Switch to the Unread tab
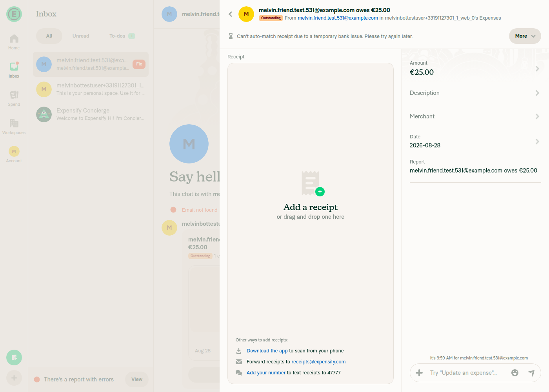Viewport: 549px width, 392px height. coord(81,36)
